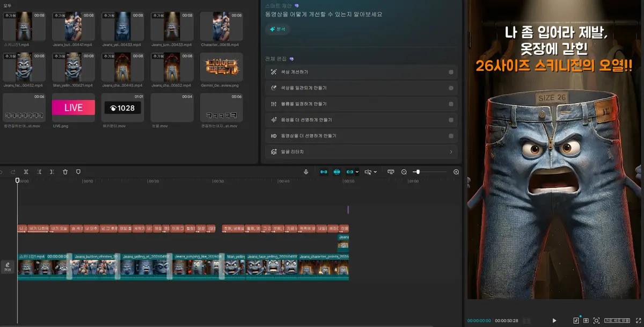Play the preview with the play button
Viewport: 644px width, 327px height.
[554, 321]
